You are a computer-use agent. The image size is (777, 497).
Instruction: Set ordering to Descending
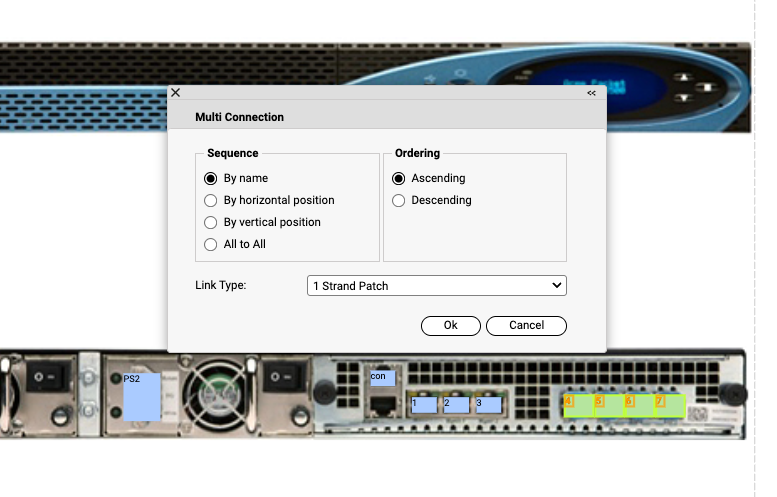click(399, 201)
